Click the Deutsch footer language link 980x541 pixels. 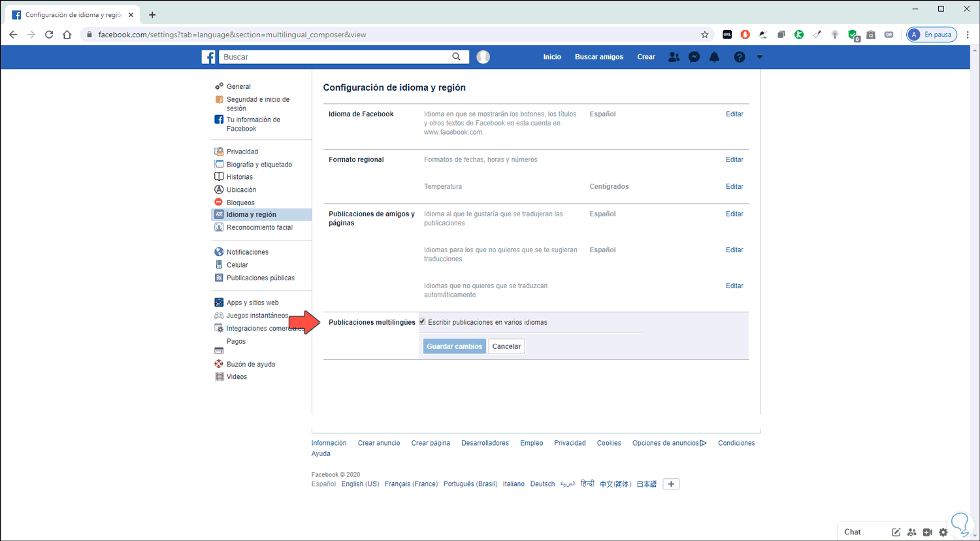542,484
